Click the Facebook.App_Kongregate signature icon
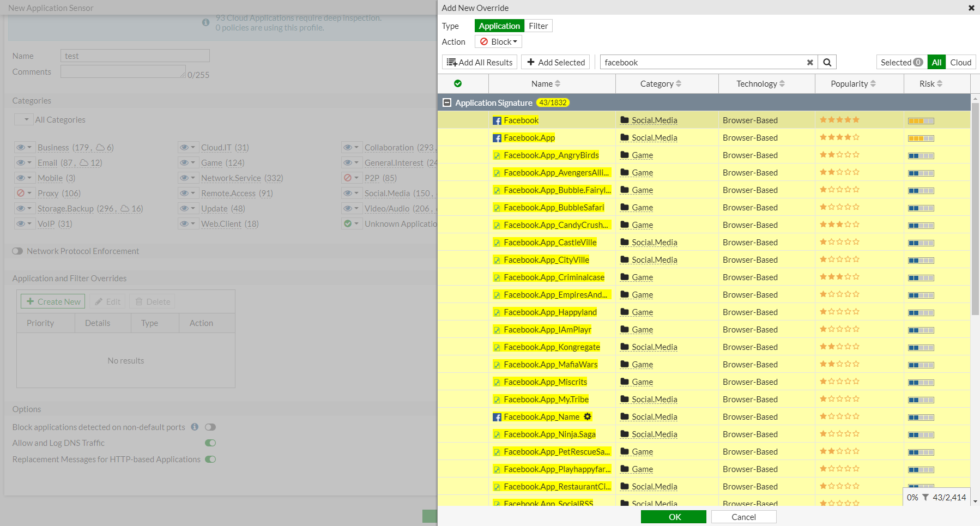980x526 pixels. (497, 347)
